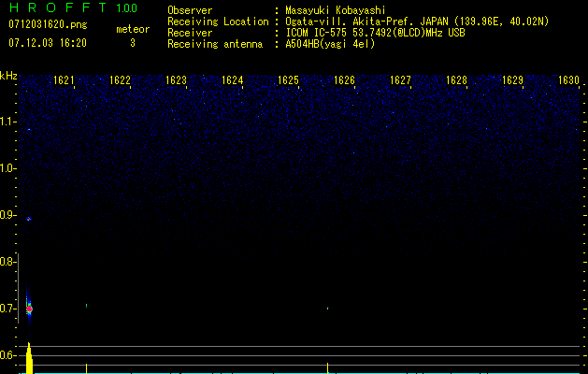Click the yellow intensity spike before 1626
This screenshot has width=588, height=374.
[328, 368]
